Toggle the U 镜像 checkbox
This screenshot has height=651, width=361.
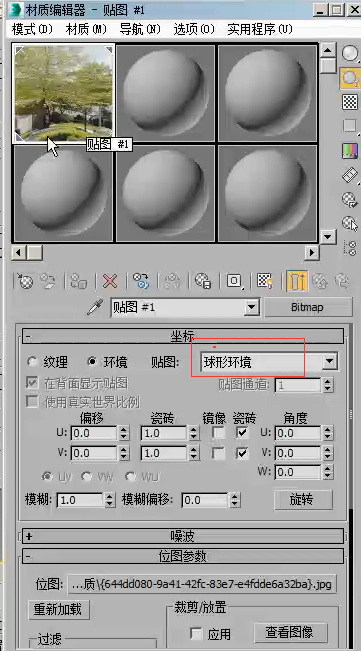click(x=218, y=433)
